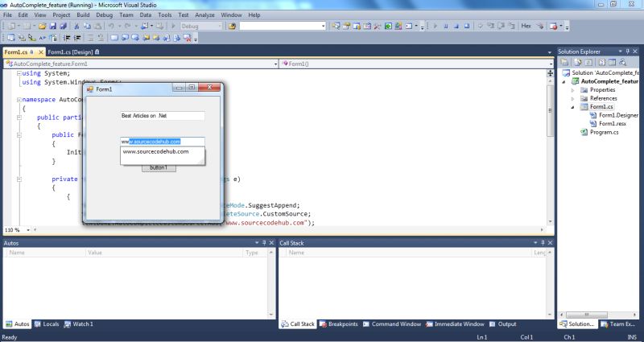This screenshot has width=644, height=342.
Task: Open the Analyze menu
Action: coord(204,14)
